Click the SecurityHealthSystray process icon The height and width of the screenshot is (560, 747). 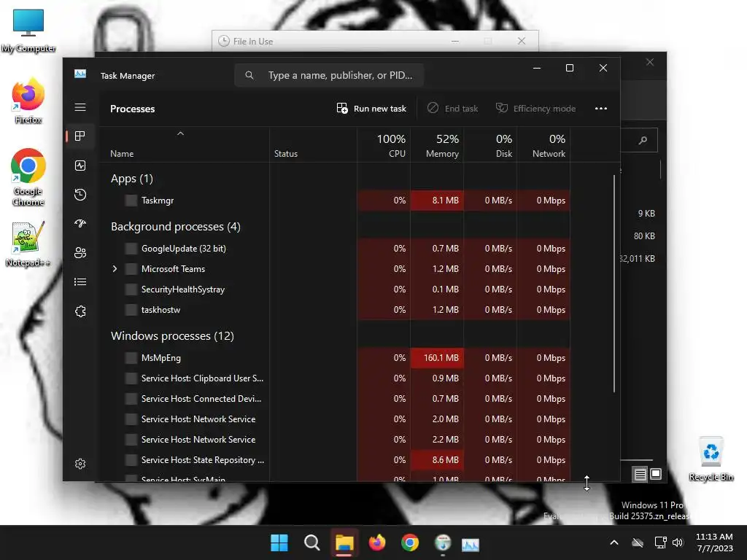131,289
